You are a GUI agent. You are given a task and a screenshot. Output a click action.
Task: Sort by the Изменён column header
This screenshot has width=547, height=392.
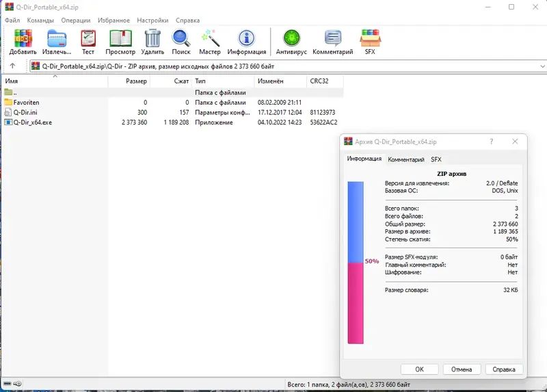pyautogui.click(x=281, y=81)
